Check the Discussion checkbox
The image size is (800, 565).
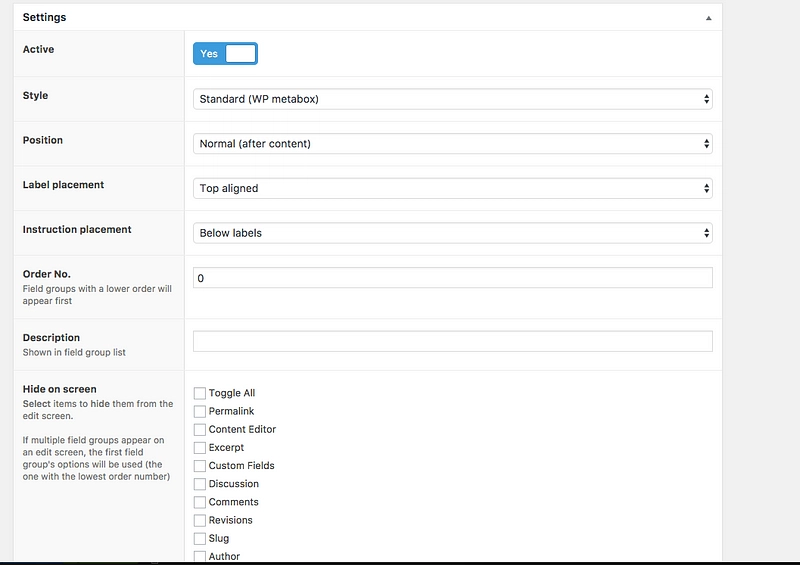[x=200, y=484]
